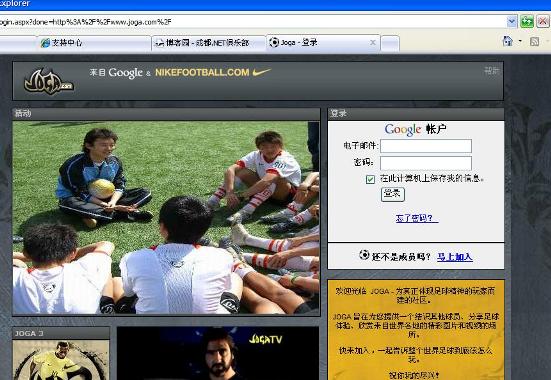Viewport: 551px width, 380px height.
Task: Click the 马上加入 join now link
Action: click(455, 257)
